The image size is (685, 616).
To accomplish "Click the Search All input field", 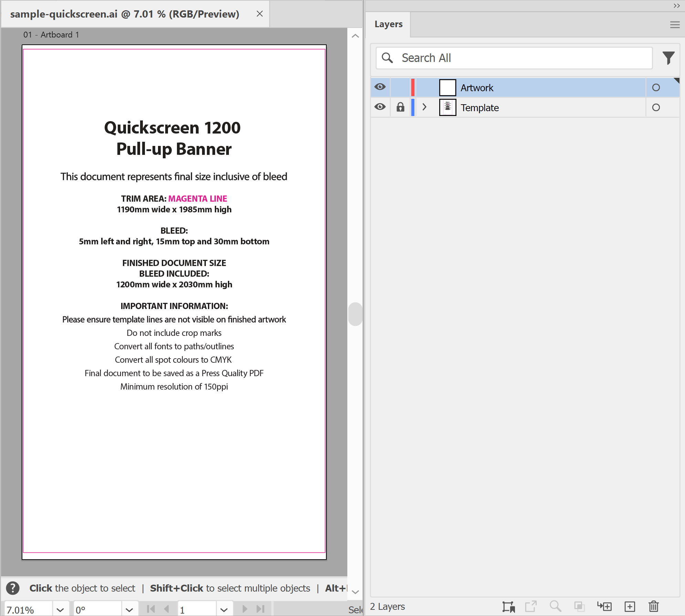I will pos(514,58).
